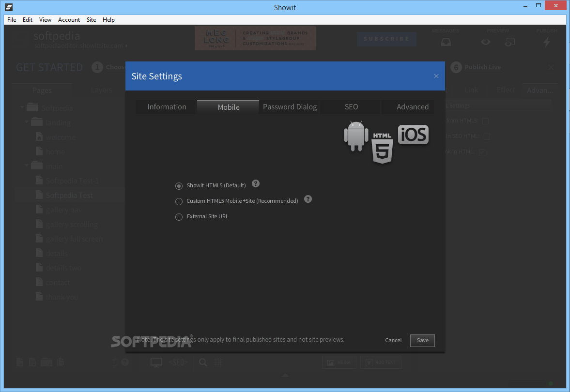Click the landing folder icon
Viewport: 570px width, 392px height.
pos(37,121)
